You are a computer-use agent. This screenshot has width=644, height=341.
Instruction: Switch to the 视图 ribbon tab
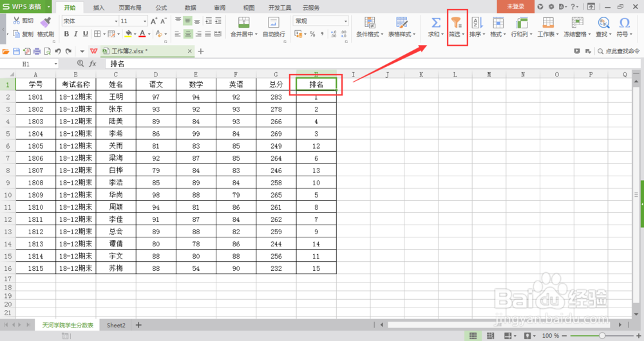click(249, 7)
